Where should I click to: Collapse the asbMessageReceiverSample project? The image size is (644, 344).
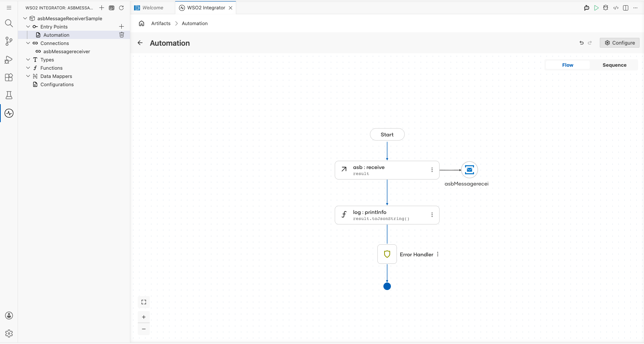[25, 18]
